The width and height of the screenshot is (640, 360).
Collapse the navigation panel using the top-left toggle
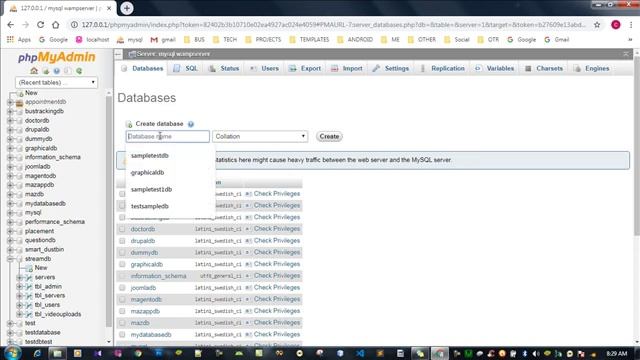click(x=118, y=54)
